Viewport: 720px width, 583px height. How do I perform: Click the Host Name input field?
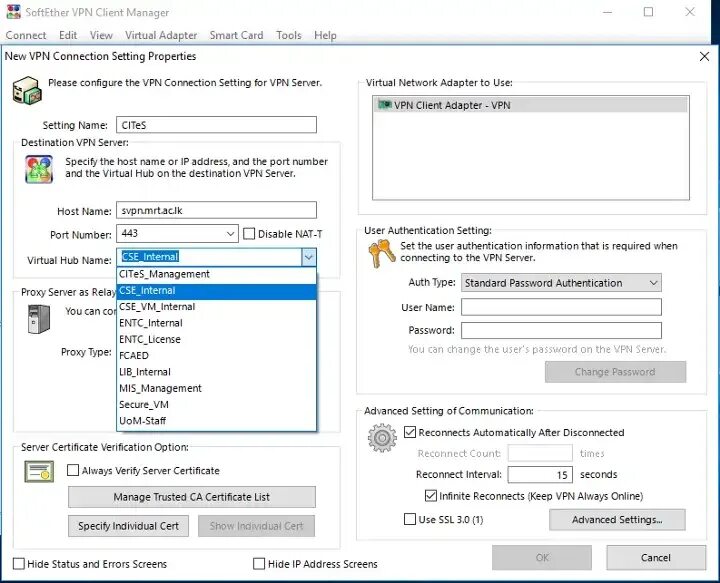coord(216,210)
